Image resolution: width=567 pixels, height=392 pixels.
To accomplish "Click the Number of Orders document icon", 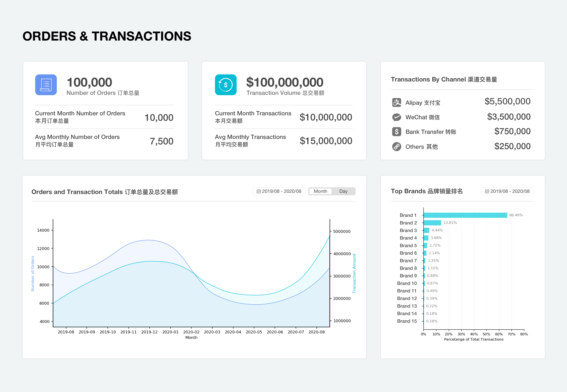I will (46, 85).
